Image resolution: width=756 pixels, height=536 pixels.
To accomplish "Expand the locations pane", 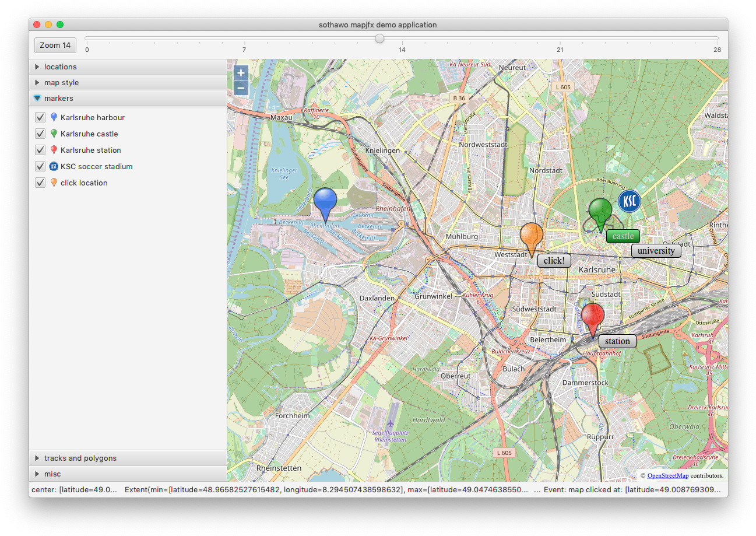I will [128, 66].
